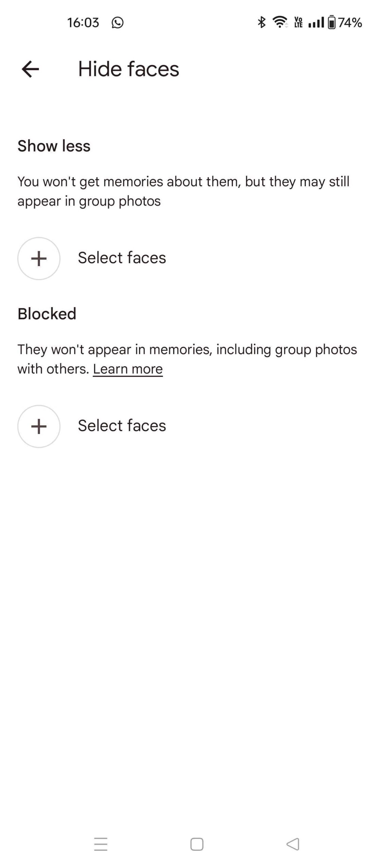389x868 pixels.
Task: Tap plus icon under Show less
Action: [x=39, y=258]
